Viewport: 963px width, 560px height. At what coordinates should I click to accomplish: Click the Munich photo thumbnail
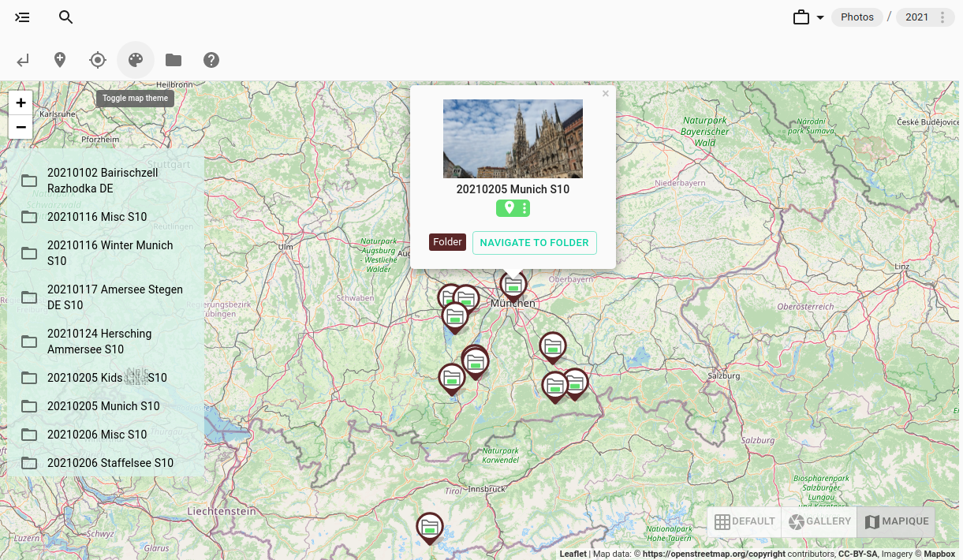click(x=513, y=139)
